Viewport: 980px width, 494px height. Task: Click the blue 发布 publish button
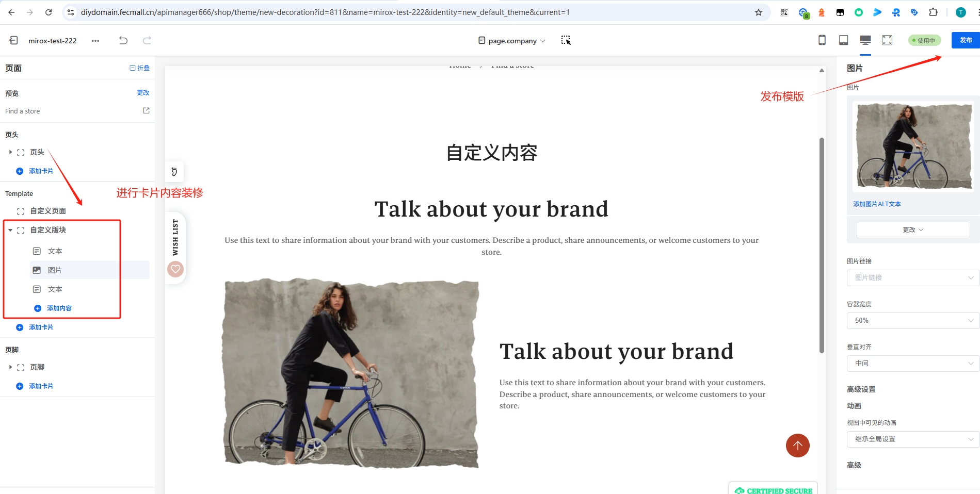click(x=965, y=40)
